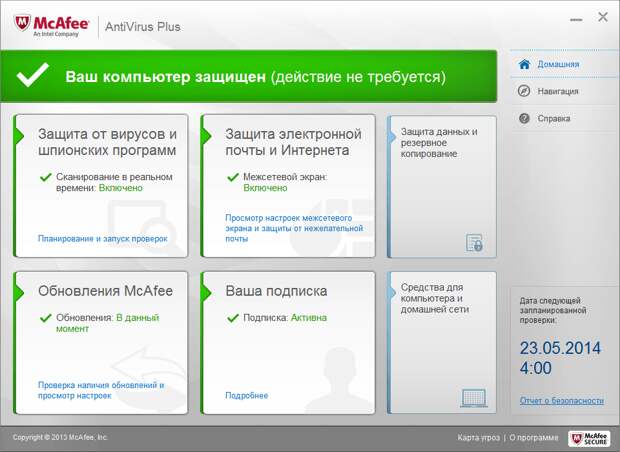Expand the Средства для компьютера panel arrow
Screen dimensions: 620x452
point(392,293)
